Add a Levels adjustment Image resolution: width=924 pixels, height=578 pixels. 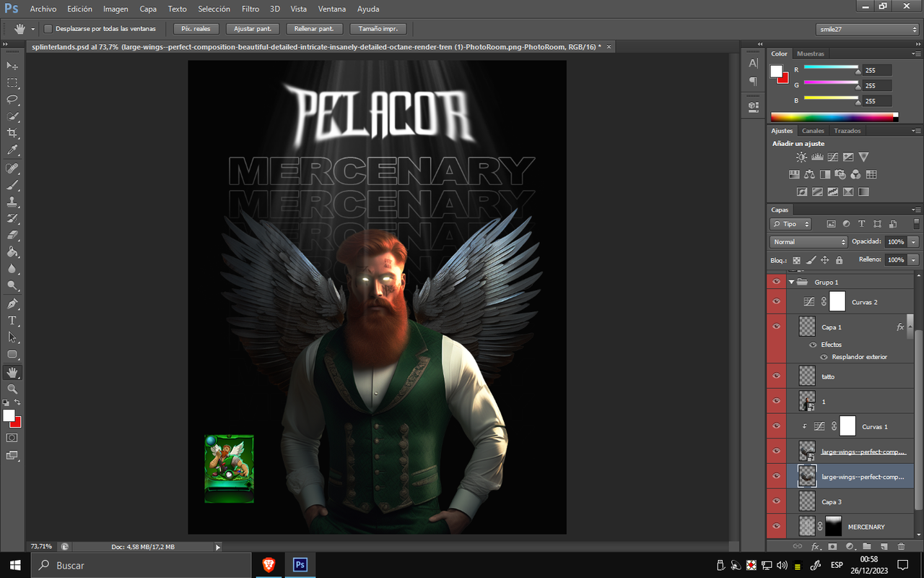[817, 157]
